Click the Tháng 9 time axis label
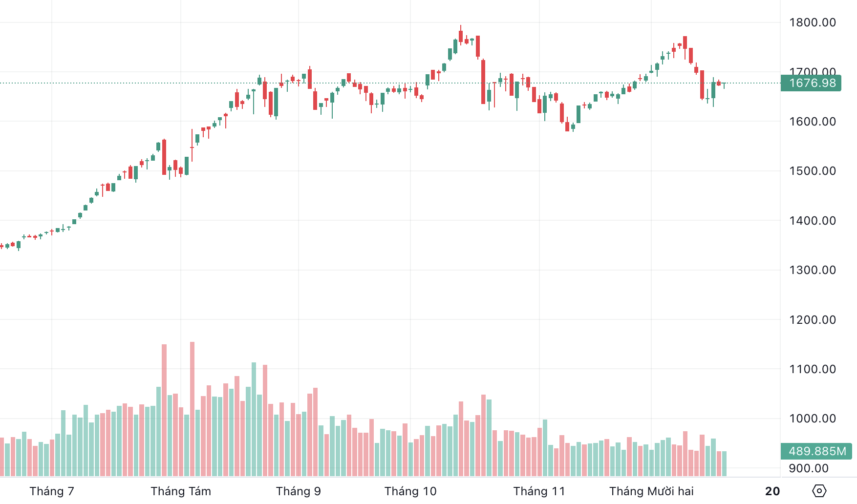The height and width of the screenshot is (504, 857). click(299, 491)
